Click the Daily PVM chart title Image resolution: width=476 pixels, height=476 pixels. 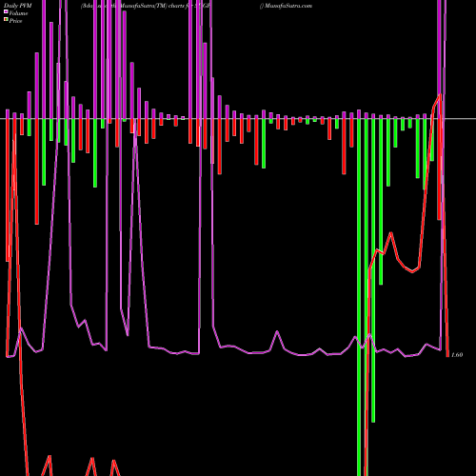(x=18, y=6)
